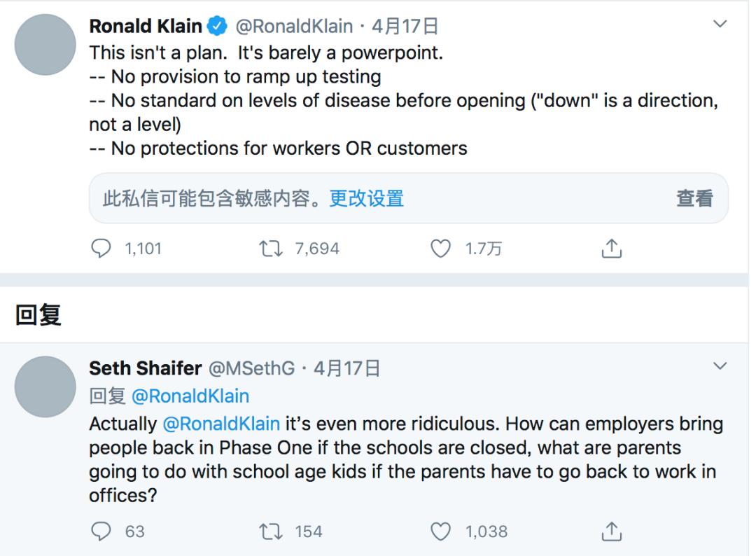Retweet Seth Shaifer's reply
756x556 pixels.
tap(269, 531)
